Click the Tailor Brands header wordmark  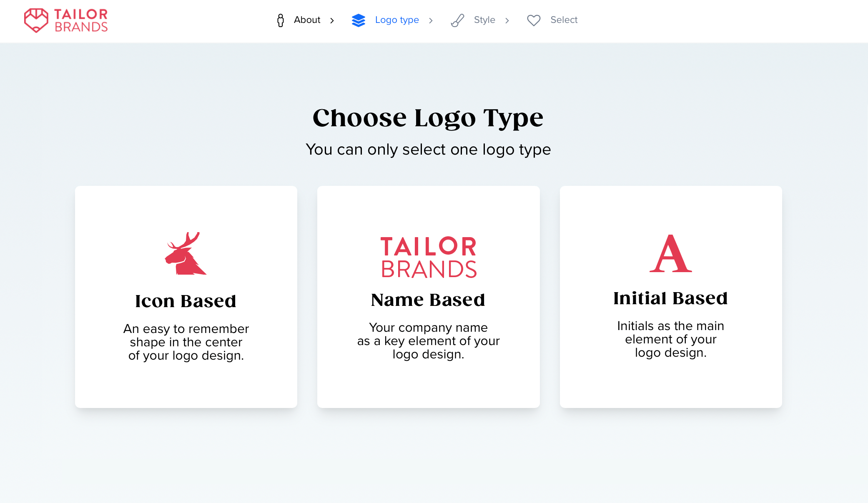click(x=81, y=20)
